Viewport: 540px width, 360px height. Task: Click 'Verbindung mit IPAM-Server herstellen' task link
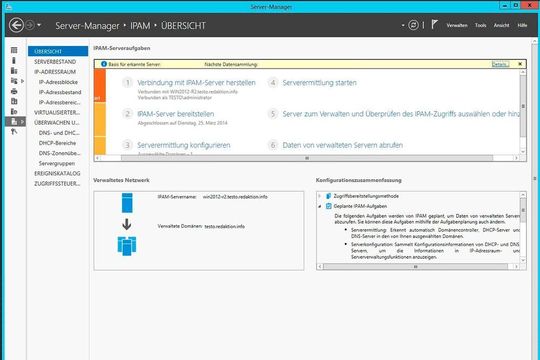coord(196,83)
